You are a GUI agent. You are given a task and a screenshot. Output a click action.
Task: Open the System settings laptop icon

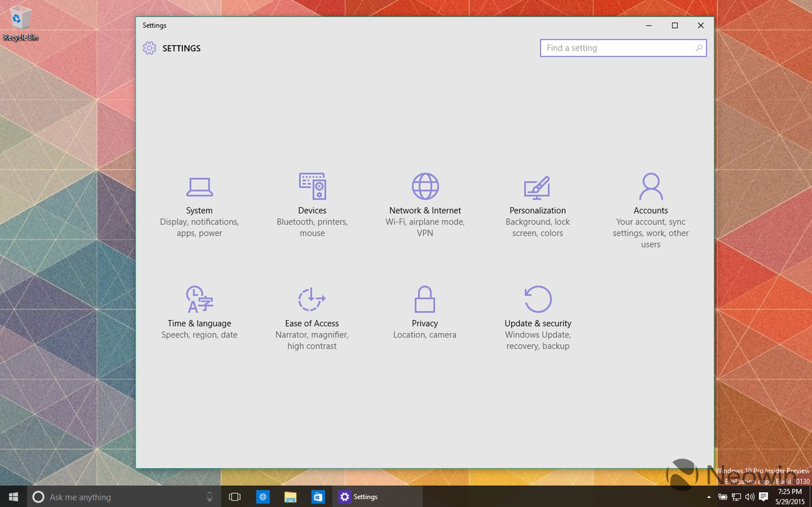click(x=199, y=186)
